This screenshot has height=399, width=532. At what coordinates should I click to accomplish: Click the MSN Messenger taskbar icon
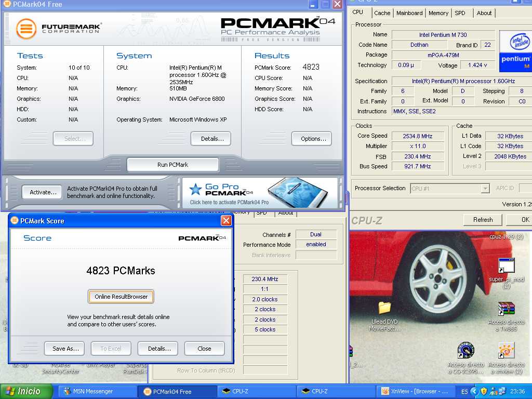click(x=67, y=391)
